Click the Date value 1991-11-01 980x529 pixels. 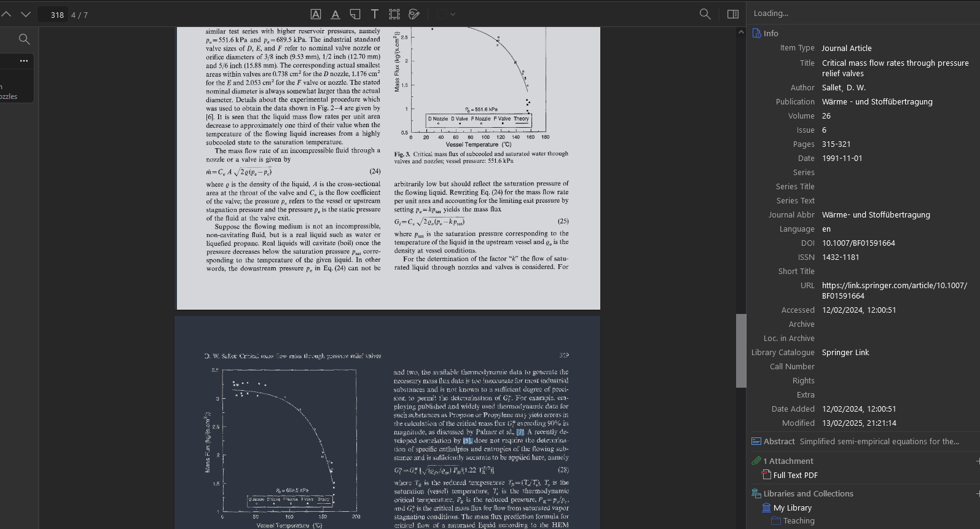(x=842, y=159)
